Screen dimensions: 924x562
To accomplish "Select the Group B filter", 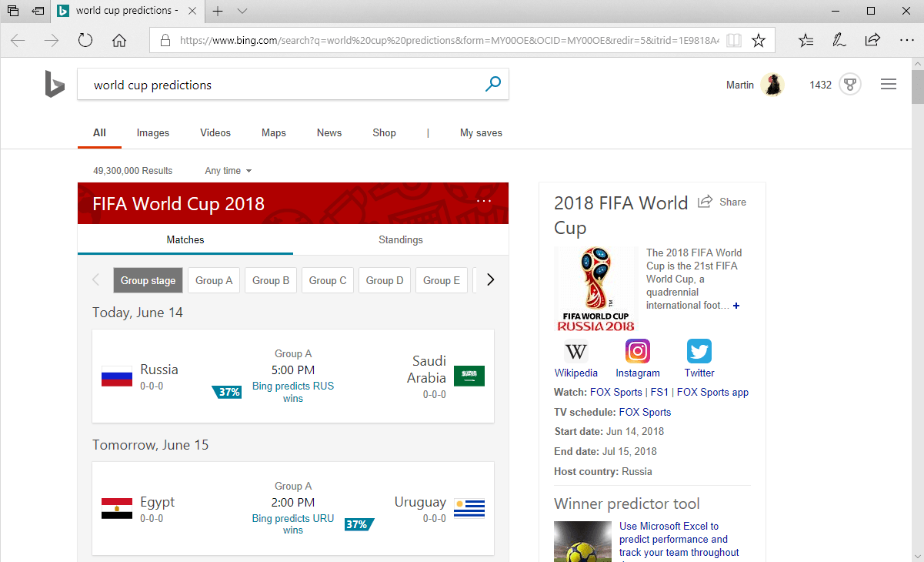I will click(x=271, y=280).
